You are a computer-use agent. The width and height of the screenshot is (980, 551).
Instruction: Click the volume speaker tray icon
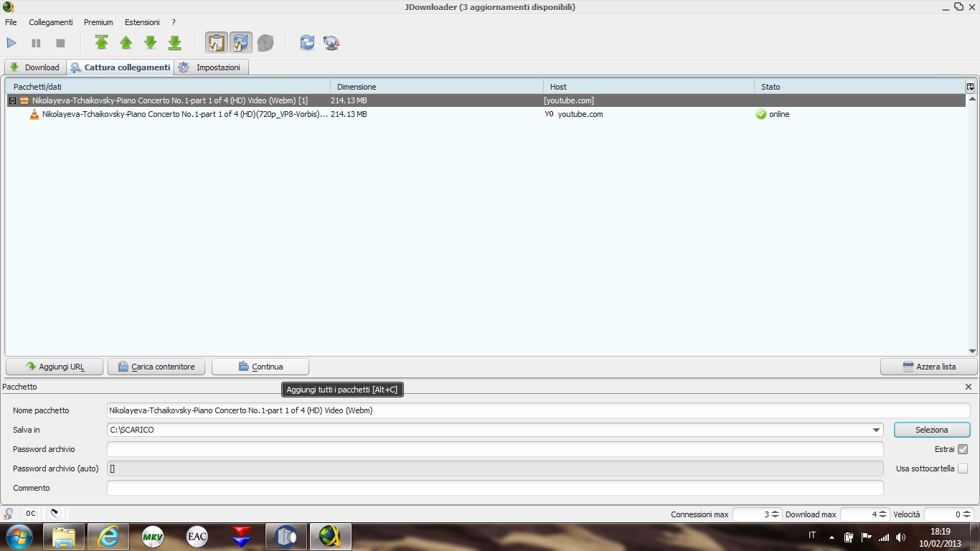tap(900, 537)
